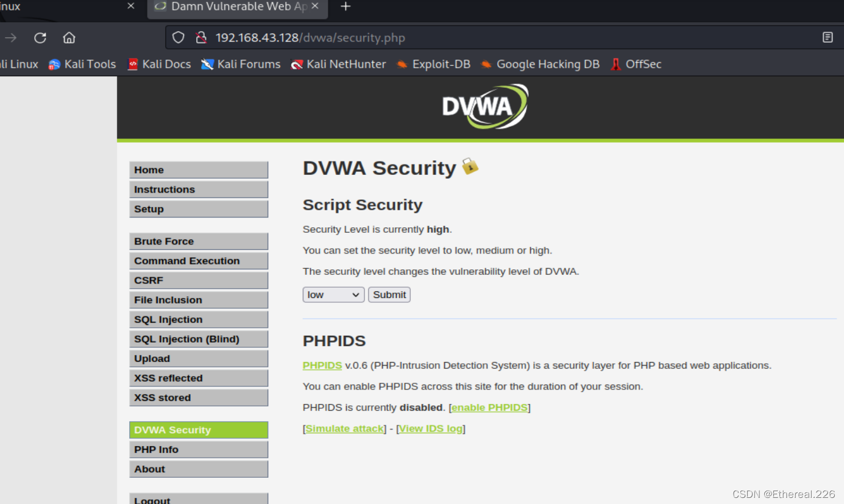The width and height of the screenshot is (844, 504).
Task: Open the XSS reflected page
Action: (x=199, y=378)
